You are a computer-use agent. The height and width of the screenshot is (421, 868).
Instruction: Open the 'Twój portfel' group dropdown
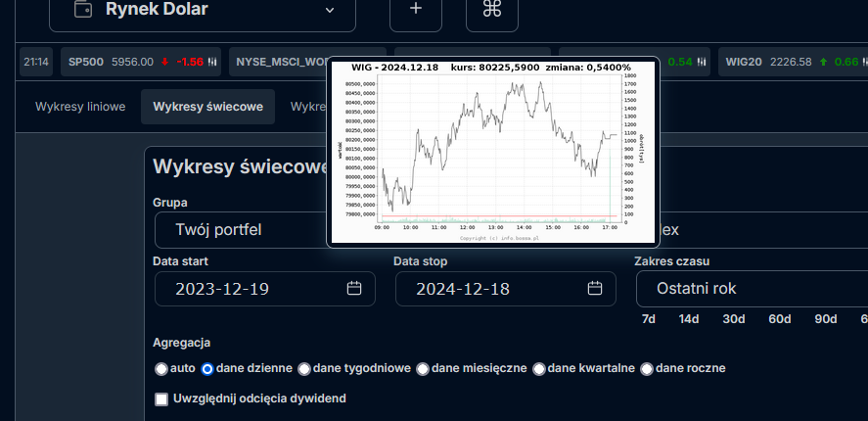(x=240, y=230)
